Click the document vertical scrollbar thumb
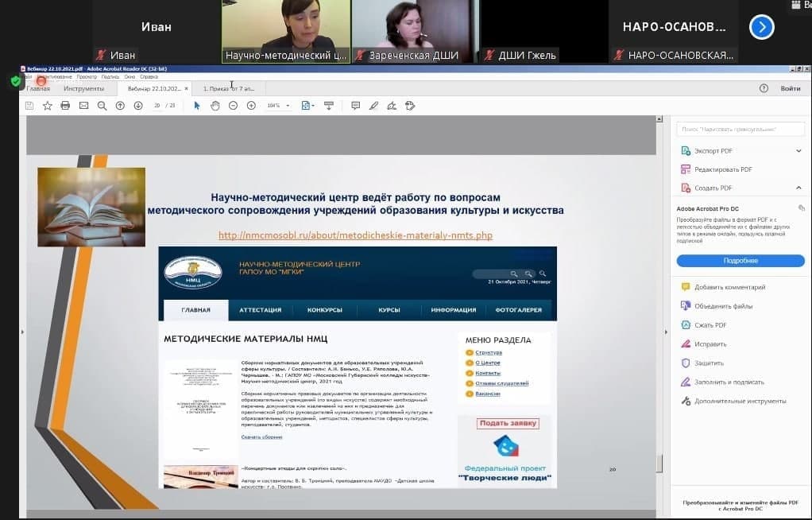 pyautogui.click(x=659, y=464)
